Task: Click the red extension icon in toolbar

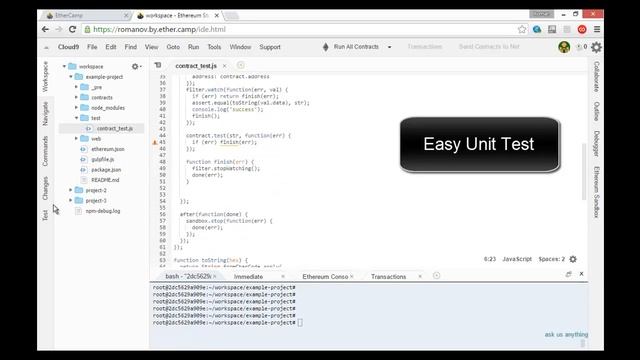Action: pyautogui.click(x=582, y=29)
